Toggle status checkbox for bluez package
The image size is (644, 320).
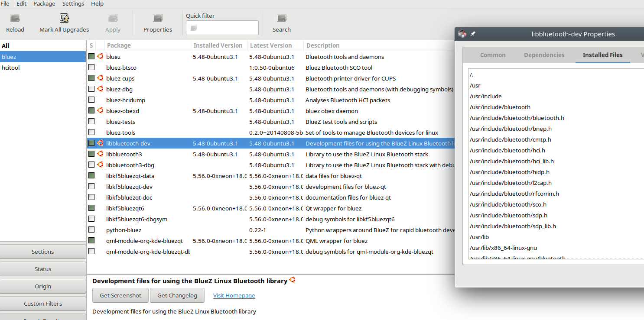91,56
